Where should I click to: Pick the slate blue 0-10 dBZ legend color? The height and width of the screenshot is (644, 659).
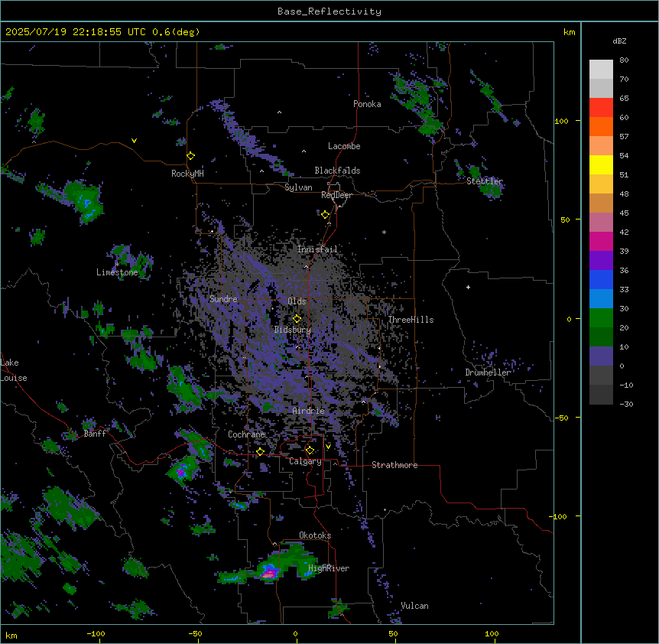click(x=601, y=356)
